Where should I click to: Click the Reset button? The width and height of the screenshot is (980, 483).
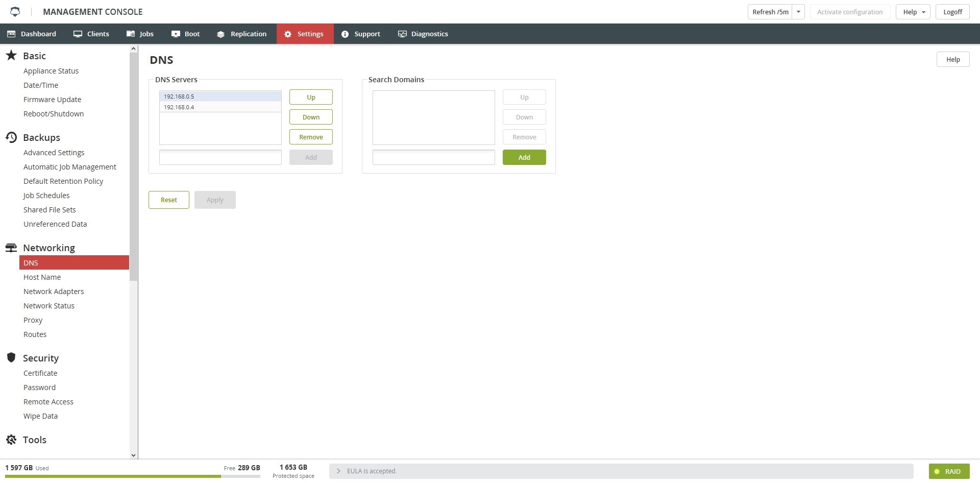169,200
